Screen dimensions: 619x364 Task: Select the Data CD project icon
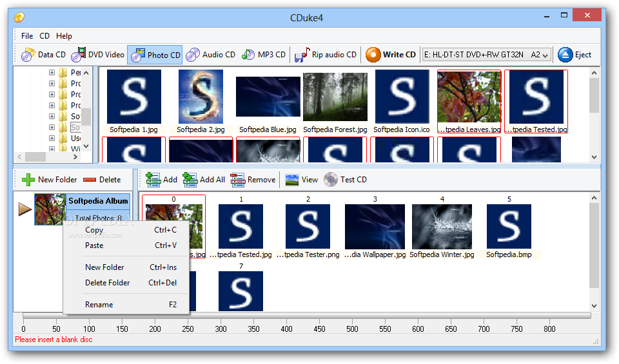pos(28,55)
